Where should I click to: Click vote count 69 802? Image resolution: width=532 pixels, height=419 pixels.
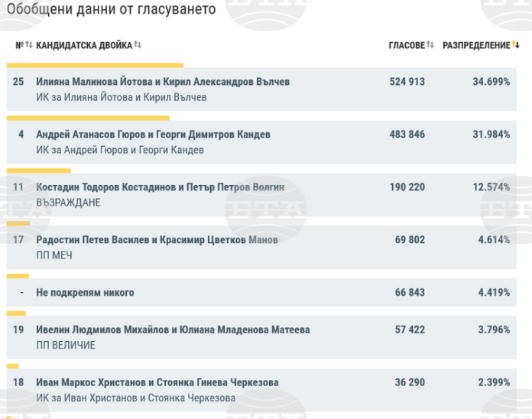click(410, 240)
